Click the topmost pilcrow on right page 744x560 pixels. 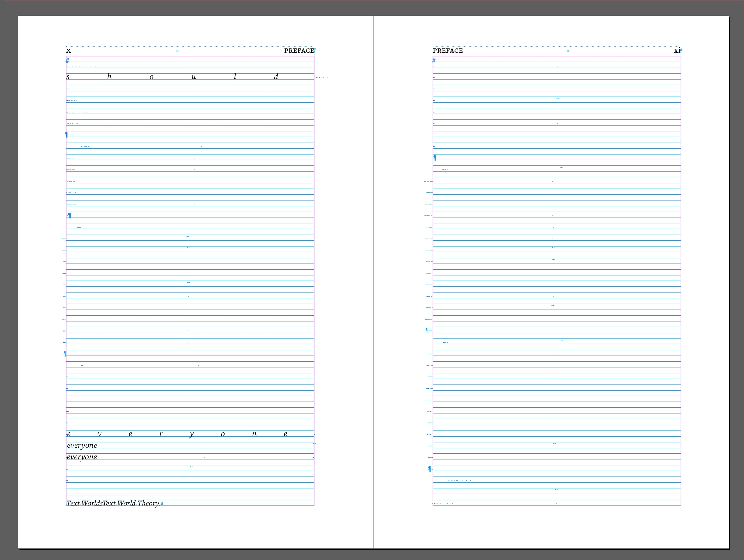[x=434, y=158]
